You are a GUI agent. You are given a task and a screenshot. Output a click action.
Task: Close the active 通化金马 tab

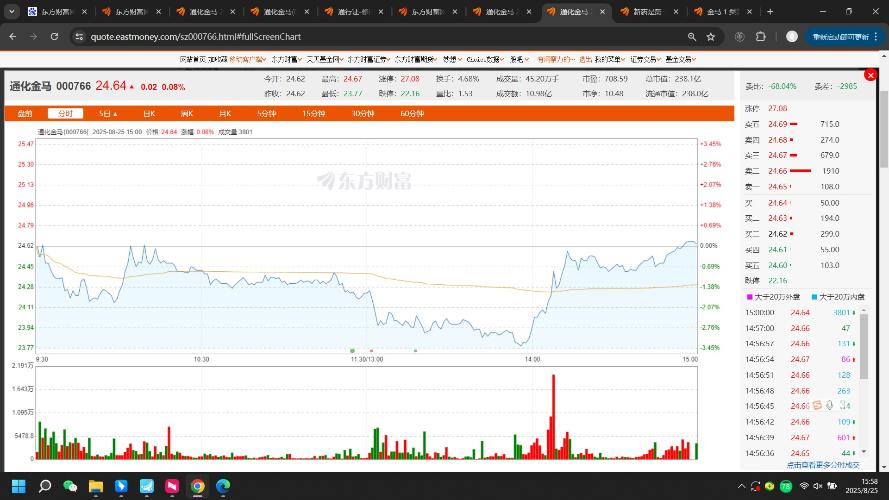(x=602, y=11)
